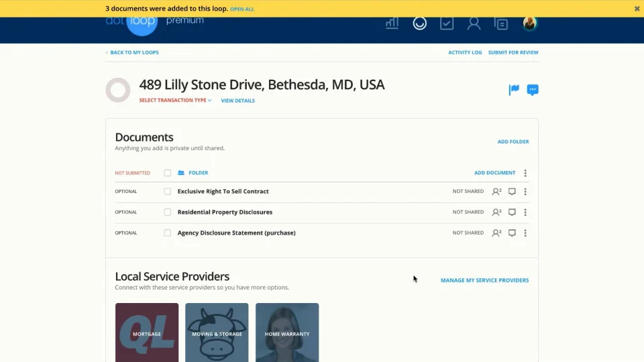
Task: Select the Moving & Storage provider tile
Action: tap(217, 333)
